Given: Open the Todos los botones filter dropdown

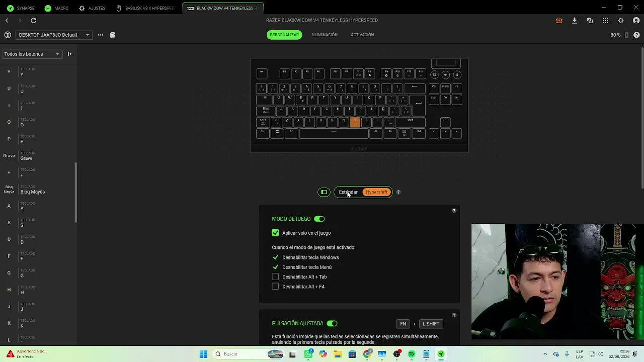Looking at the screenshot, I should pyautogui.click(x=32, y=54).
